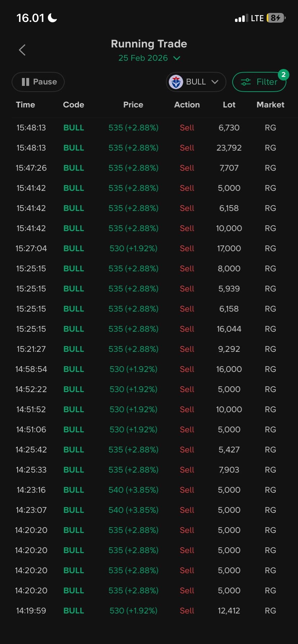Select the 23,792 lot trade row
Screen dimensions: 298x644
tap(149, 148)
